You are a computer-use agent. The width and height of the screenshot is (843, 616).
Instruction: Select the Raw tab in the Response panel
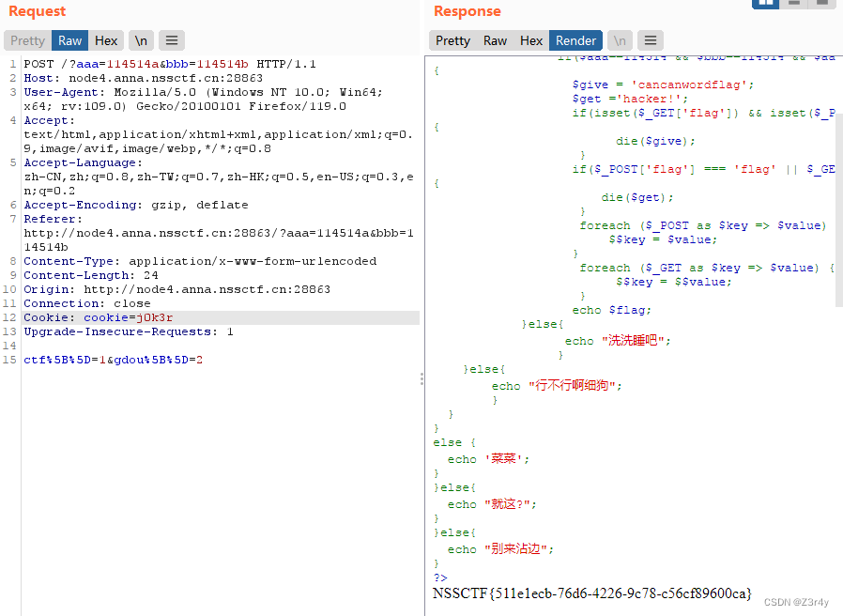[x=495, y=40]
